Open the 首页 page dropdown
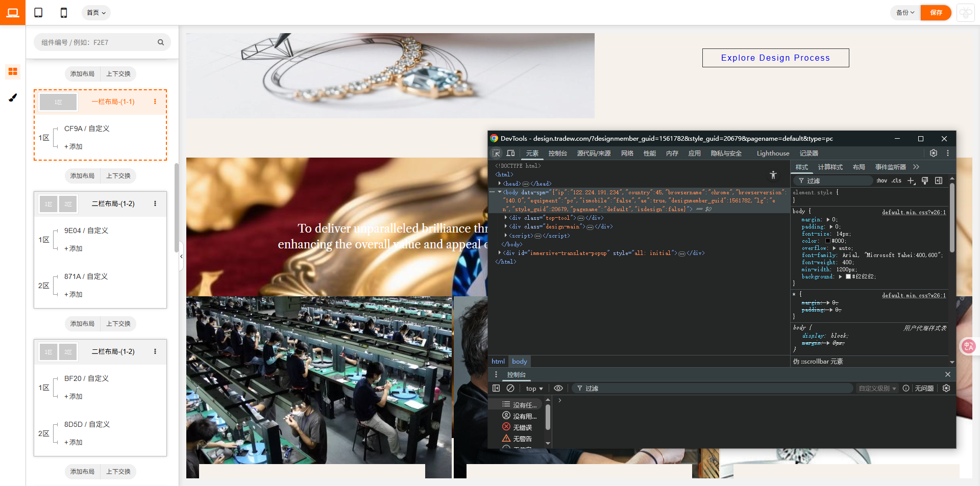 click(x=96, y=13)
